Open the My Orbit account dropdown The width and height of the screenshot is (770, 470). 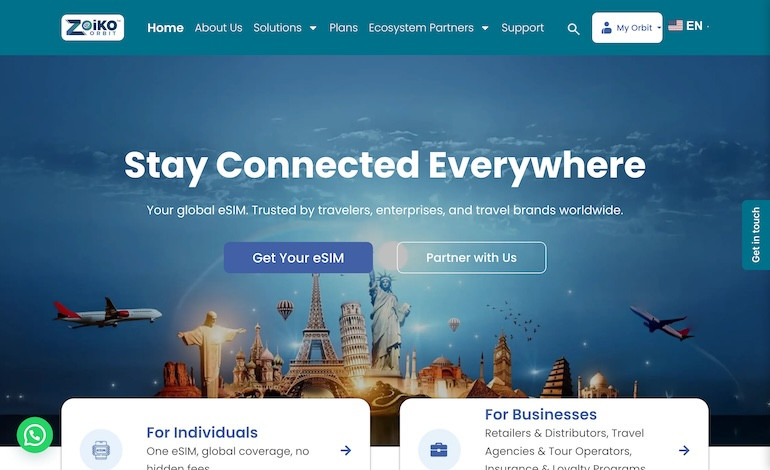coord(627,28)
